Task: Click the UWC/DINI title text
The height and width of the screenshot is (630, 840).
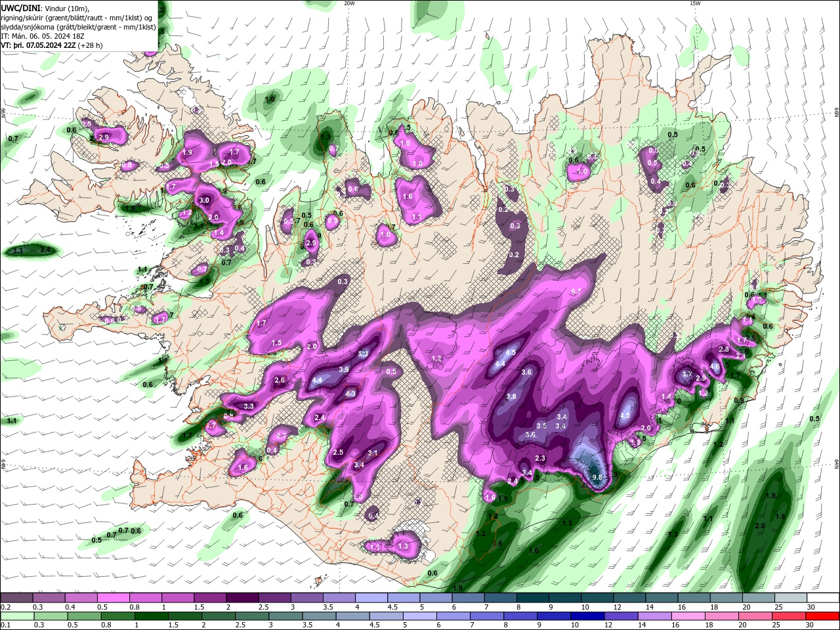Action: 21,8
